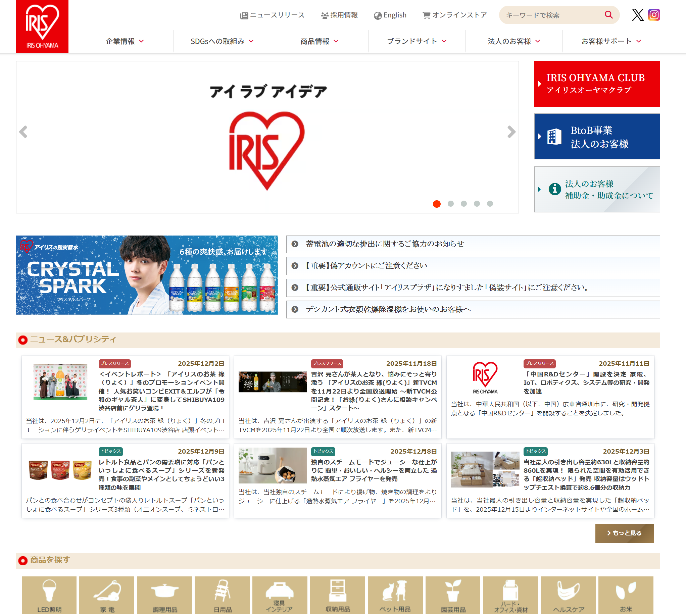Image resolution: width=686 pixels, height=616 pixels.
Task: Open ヘルスケア mask category icon
Action: [x=568, y=595]
